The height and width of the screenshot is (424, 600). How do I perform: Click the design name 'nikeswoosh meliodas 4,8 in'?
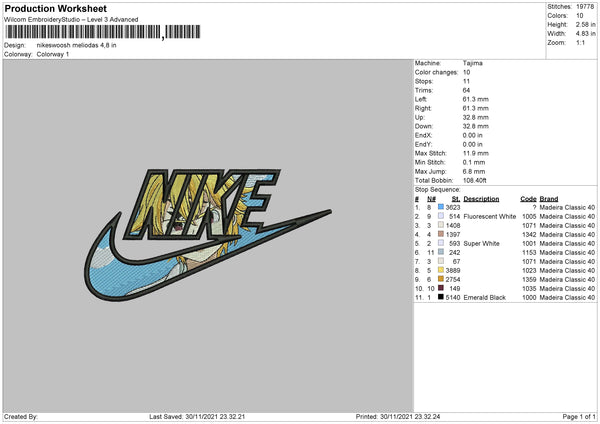[77, 45]
